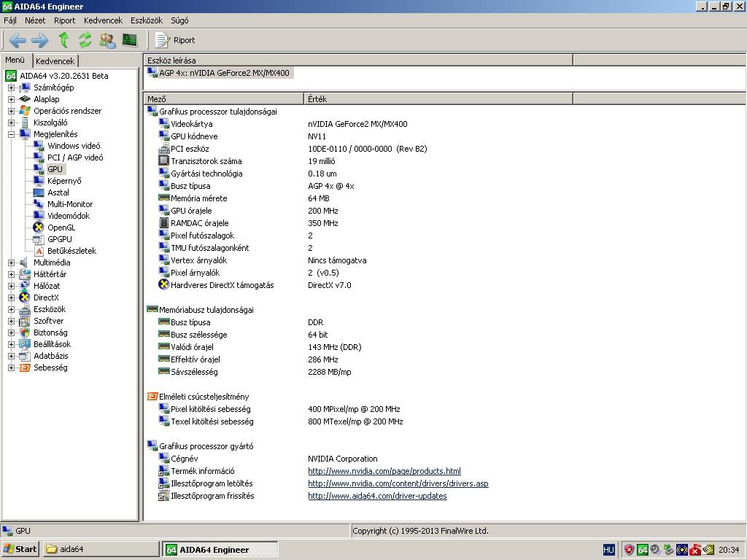This screenshot has height=560, width=747.
Task: Select Windows videó in the tree
Action: tap(74, 146)
